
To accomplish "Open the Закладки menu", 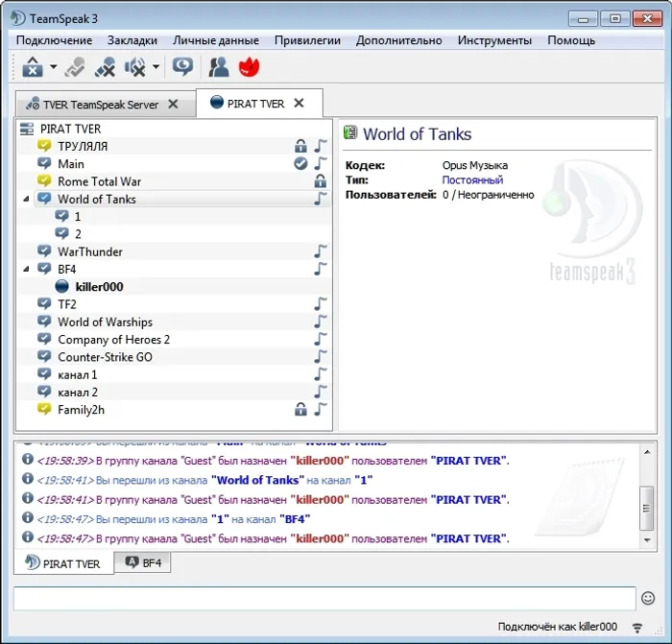I will (x=132, y=40).
